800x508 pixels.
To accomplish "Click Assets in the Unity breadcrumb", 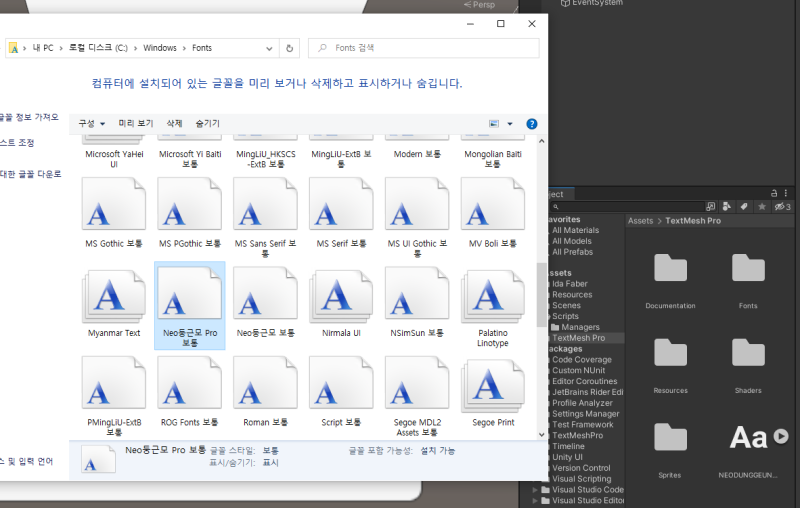I will 640,221.
